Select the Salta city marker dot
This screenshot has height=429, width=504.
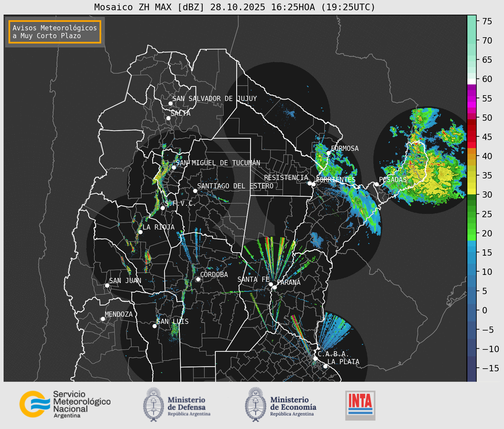click(168, 118)
